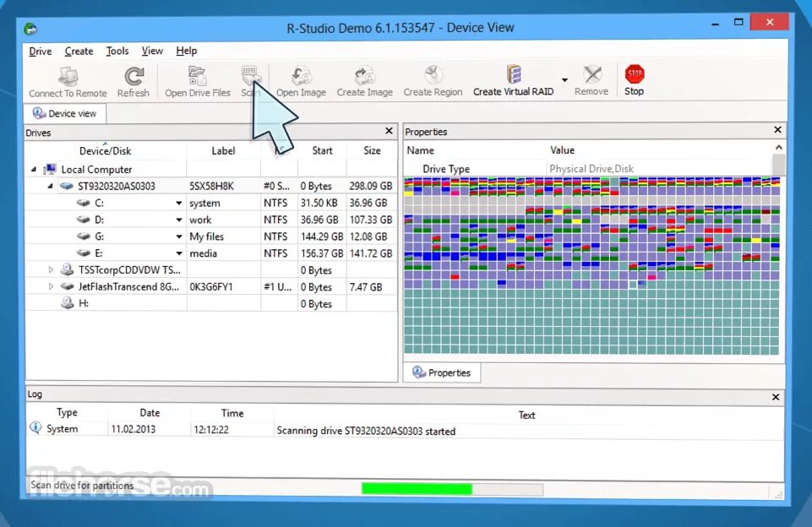
Task: Click the Connect To Remote toolbar icon
Action: click(68, 77)
